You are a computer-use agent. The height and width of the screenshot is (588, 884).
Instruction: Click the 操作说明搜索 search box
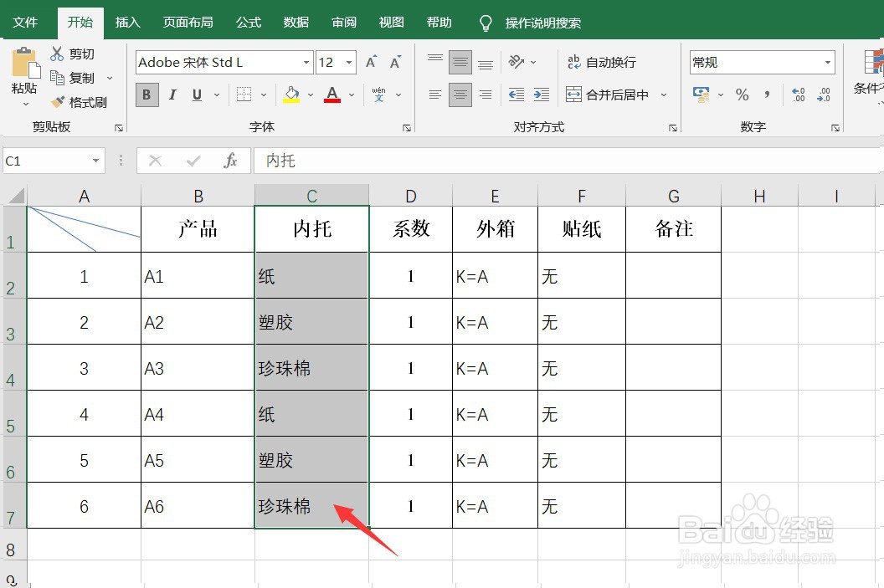[542, 23]
